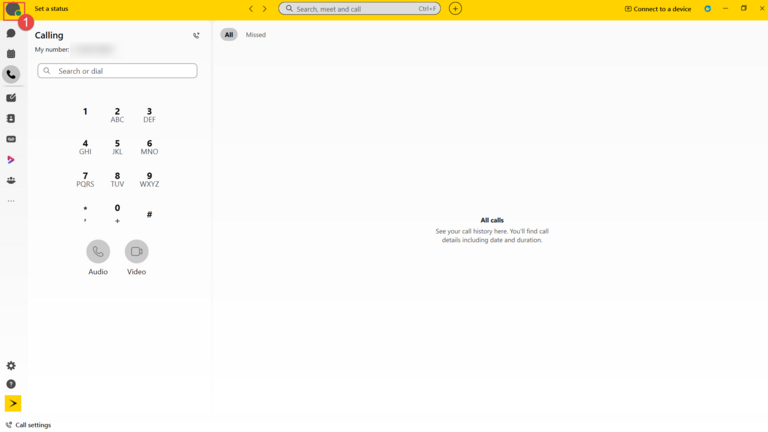Open the Whiteboards pencil icon in sidebar
This screenshot has width=768, height=432.
pos(11,98)
